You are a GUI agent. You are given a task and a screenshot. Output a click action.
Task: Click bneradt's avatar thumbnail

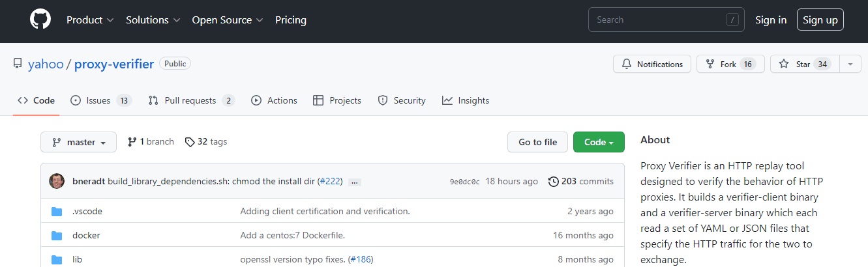tap(57, 181)
